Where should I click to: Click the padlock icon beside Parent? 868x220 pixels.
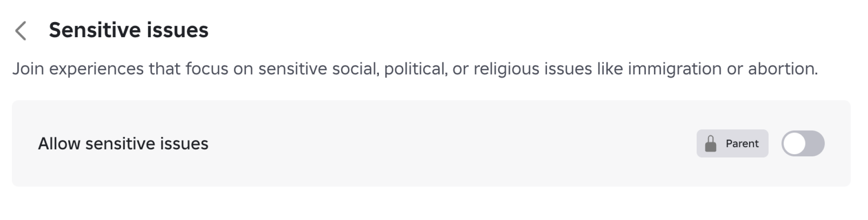[x=710, y=144]
